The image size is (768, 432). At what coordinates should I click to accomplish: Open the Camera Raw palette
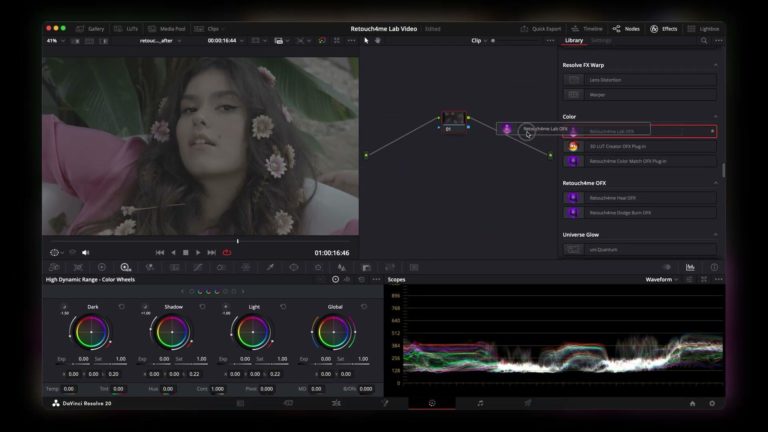(x=54, y=267)
